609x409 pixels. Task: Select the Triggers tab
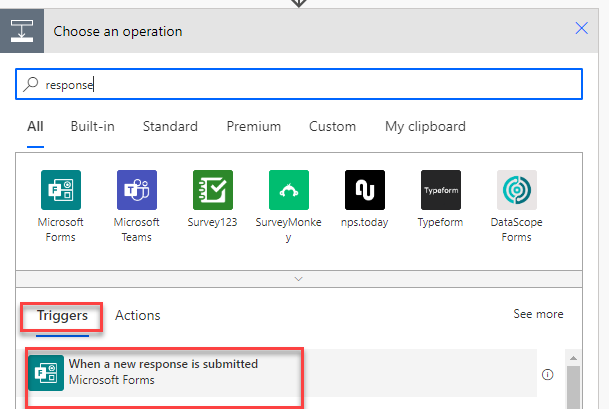coord(62,316)
